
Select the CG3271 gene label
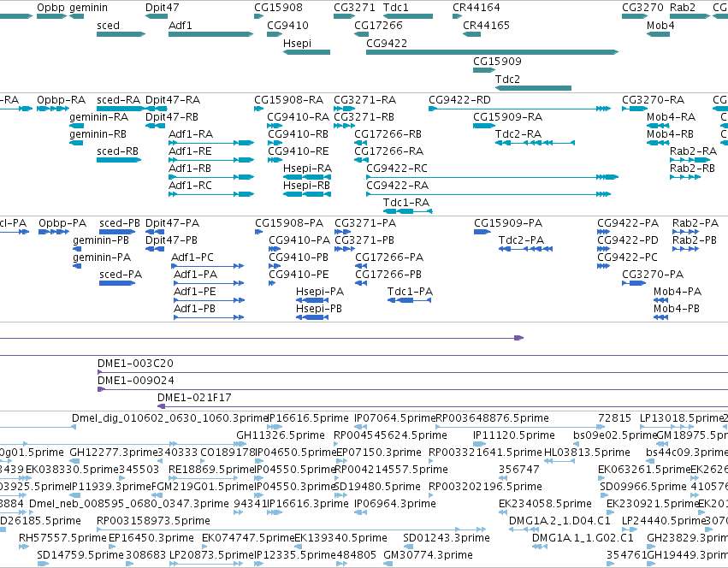coord(354,8)
